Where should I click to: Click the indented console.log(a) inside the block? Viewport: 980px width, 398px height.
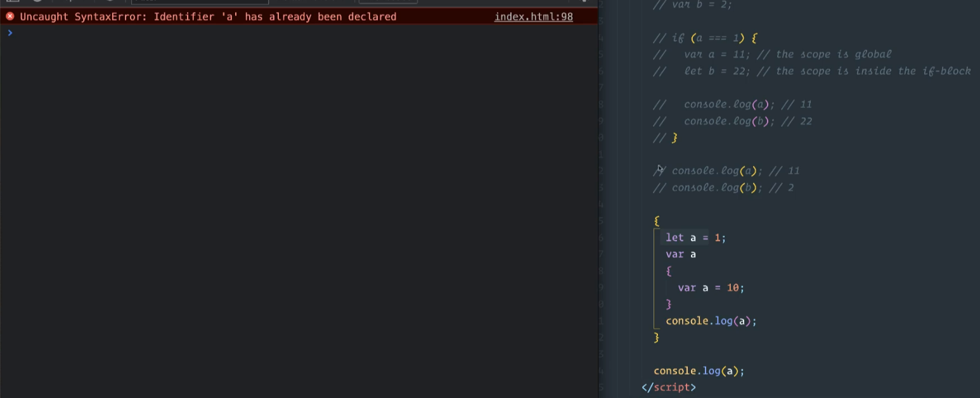click(711, 321)
